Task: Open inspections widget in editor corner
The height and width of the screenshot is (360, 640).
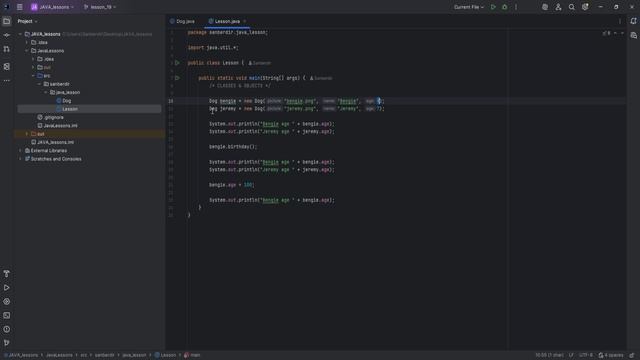Action: tap(607, 33)
